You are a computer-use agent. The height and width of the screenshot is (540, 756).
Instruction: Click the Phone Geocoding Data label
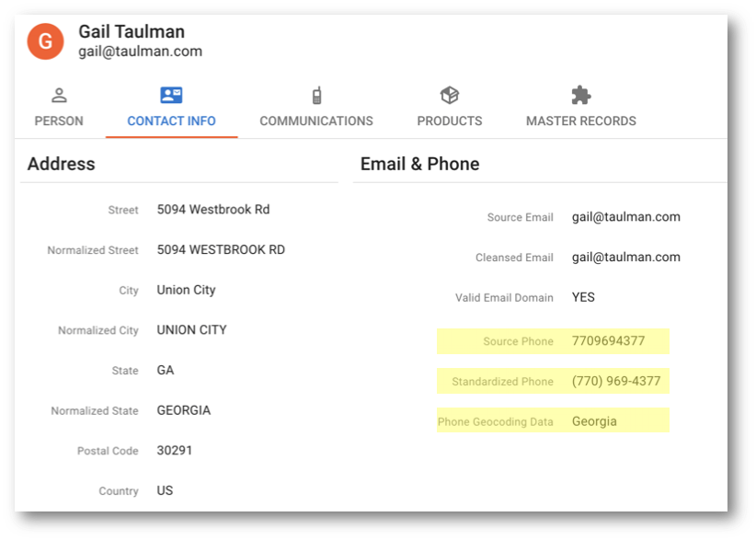(x=496, y=422)
